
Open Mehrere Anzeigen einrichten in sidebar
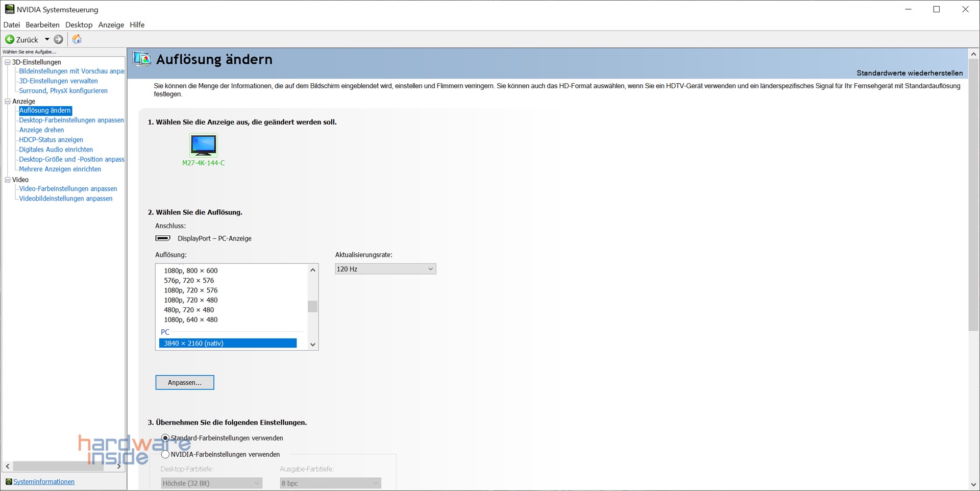click(x=60, y=169)
